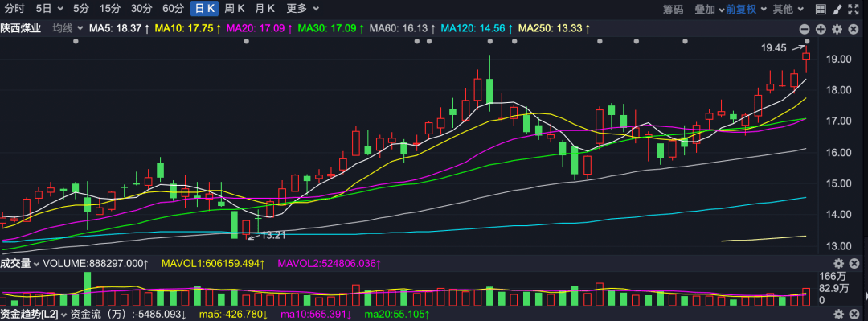868x321 pixels.
Task: Close main chart panel with X circle icon
Action: tap(853, 29)
